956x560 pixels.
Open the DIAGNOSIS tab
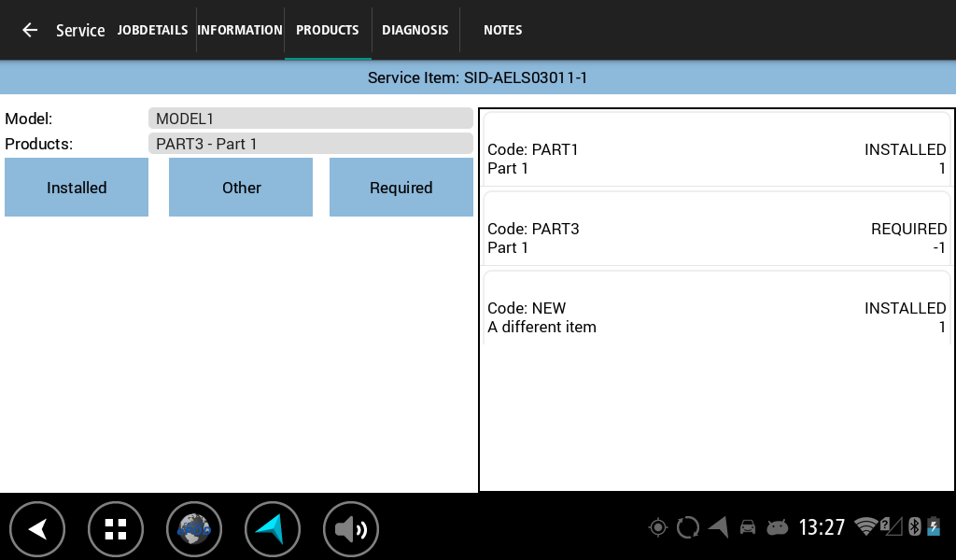[415, 30]
